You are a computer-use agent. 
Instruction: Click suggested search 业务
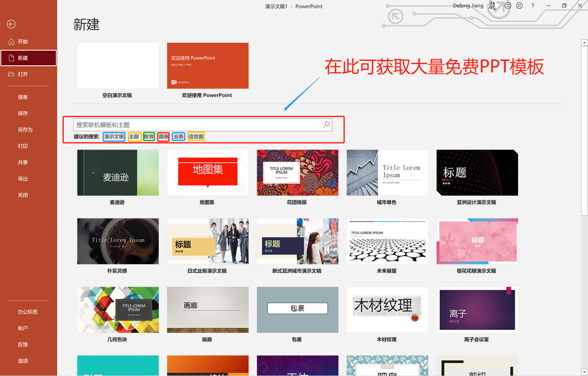pyautogui.click(x=178, y=137)
